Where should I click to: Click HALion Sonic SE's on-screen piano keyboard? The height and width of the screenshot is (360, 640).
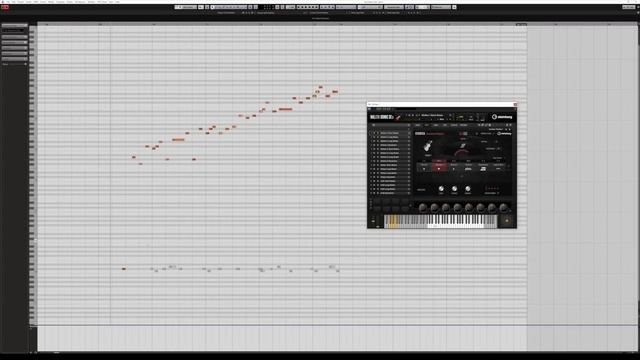pos(441,221)
